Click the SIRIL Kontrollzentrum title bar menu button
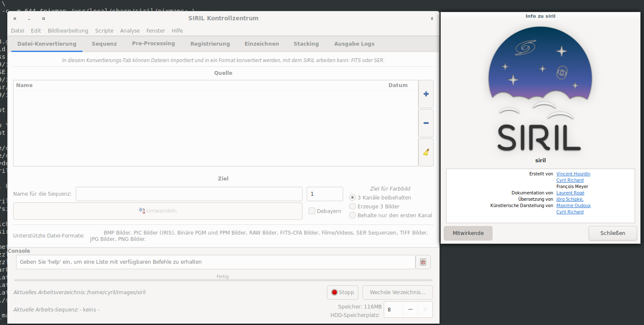 coord(432,19)
